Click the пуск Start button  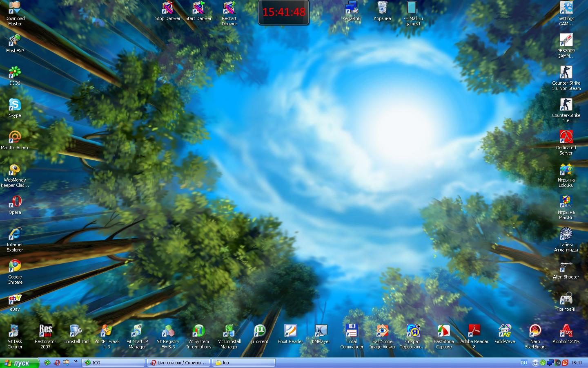pos(20,363)
